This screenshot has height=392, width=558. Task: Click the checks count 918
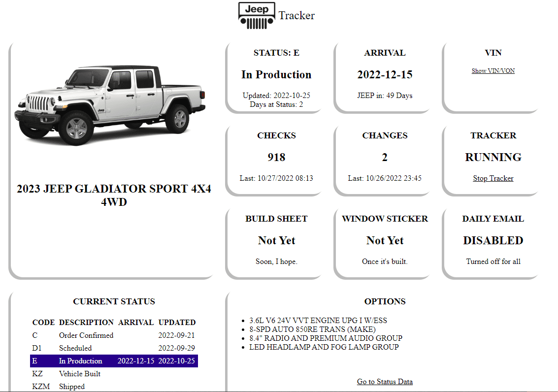[x=276, y=157]
